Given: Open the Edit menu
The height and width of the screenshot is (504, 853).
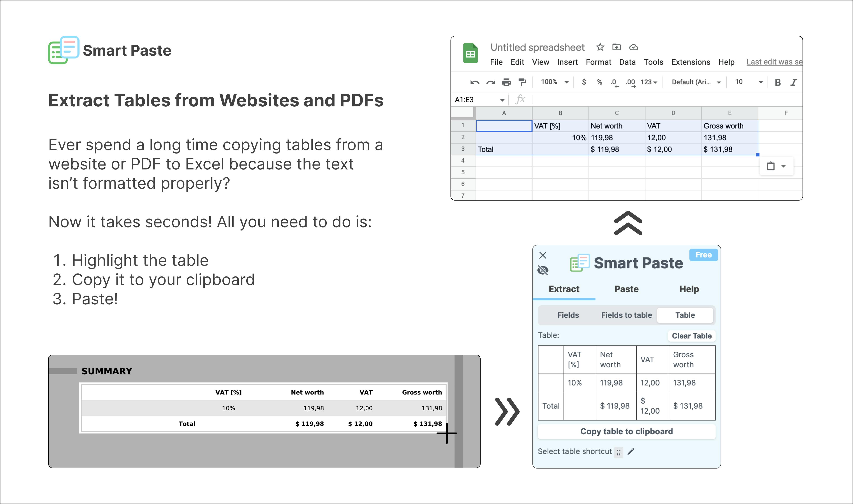Looking at the screenshot, I should point(517,62).
